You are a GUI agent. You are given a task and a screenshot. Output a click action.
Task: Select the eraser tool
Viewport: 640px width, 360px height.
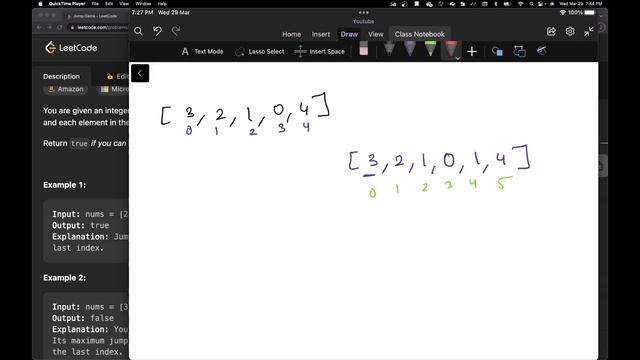pyautogui.click(x=364, y=49)
